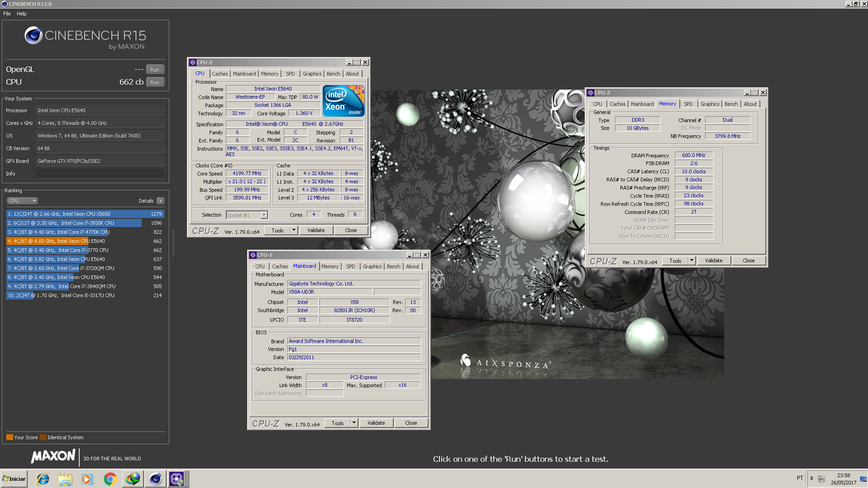The image size is (868, 488).
Task: Click the Show desktop tray icon
Action: 863,479
